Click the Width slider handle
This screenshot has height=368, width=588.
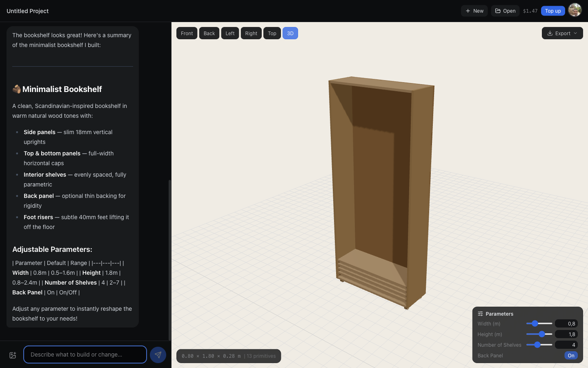tap(535, 323)
